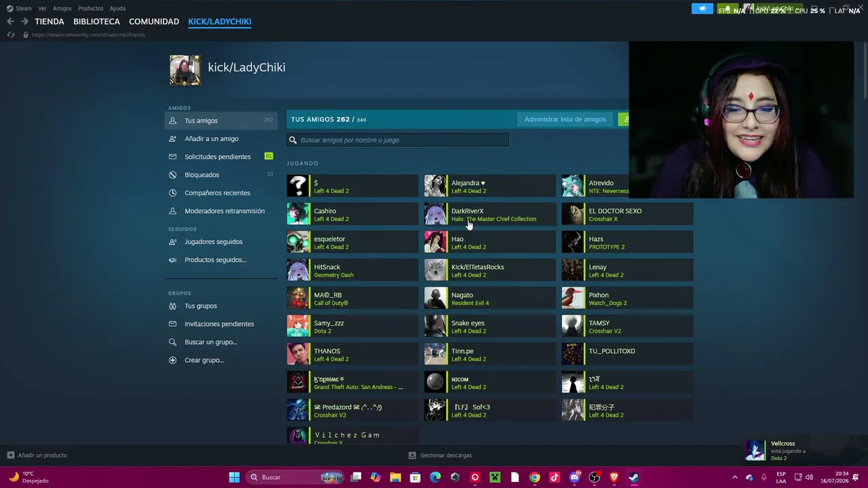
Task: Click Gestionar descargas at bottom
Action: pos(440,455)
